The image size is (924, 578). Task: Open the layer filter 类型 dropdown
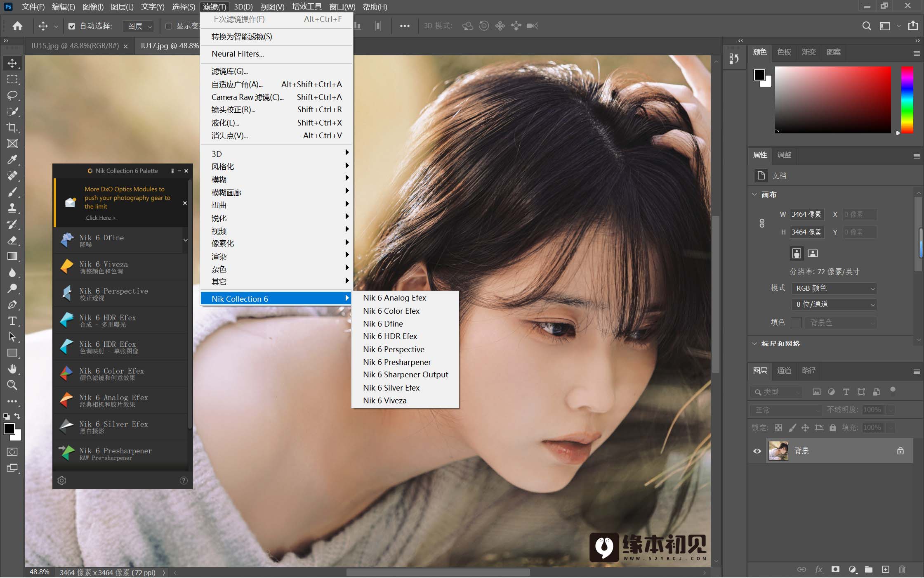[776, 392]
